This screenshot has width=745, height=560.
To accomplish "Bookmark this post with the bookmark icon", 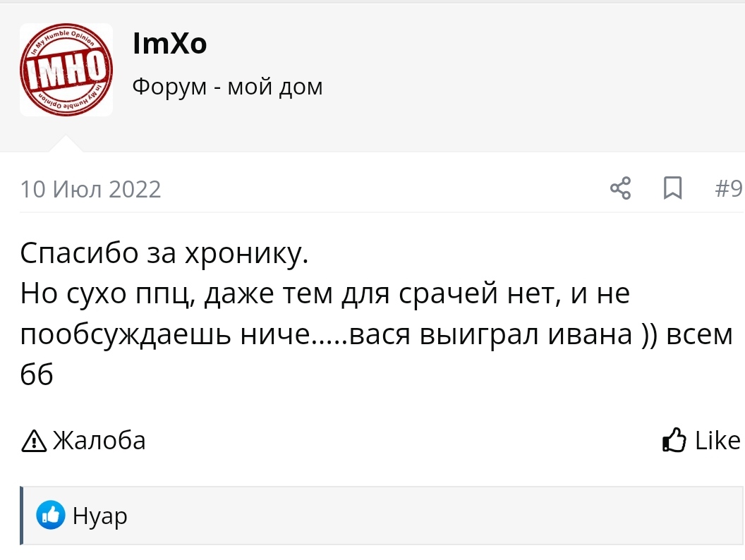I will click(673, 188).
